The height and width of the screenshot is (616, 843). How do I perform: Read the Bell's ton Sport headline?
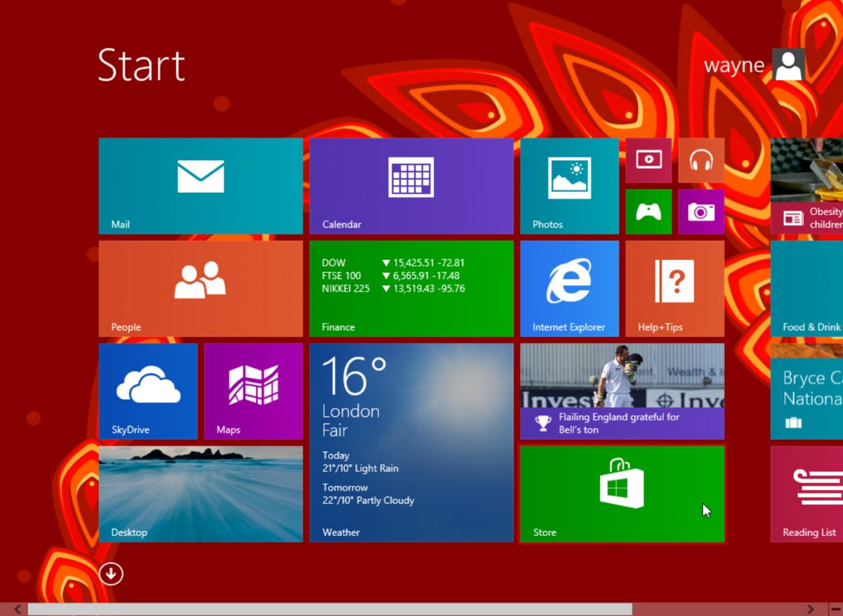[x=621, y=391]
